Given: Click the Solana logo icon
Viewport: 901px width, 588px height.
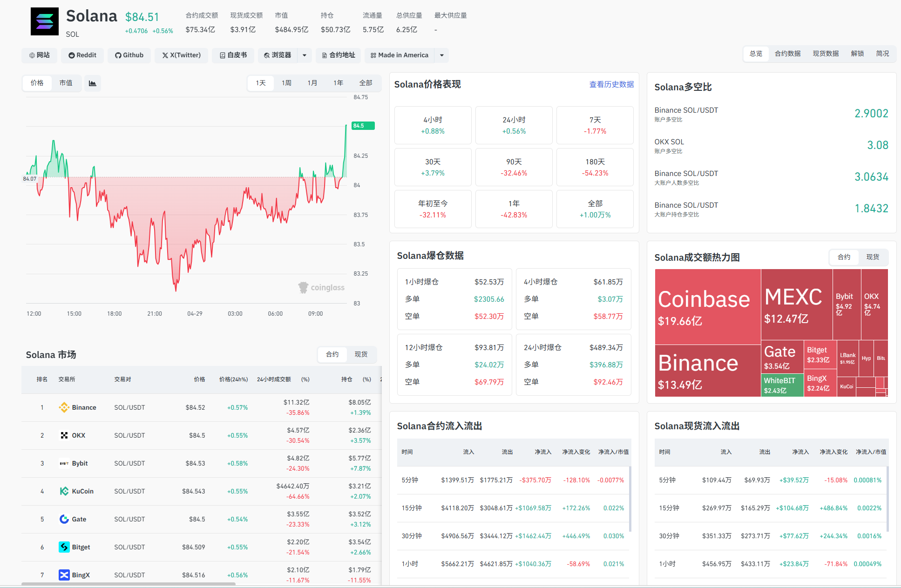Looking at the screenshot, I should click(x=45, y=21).
